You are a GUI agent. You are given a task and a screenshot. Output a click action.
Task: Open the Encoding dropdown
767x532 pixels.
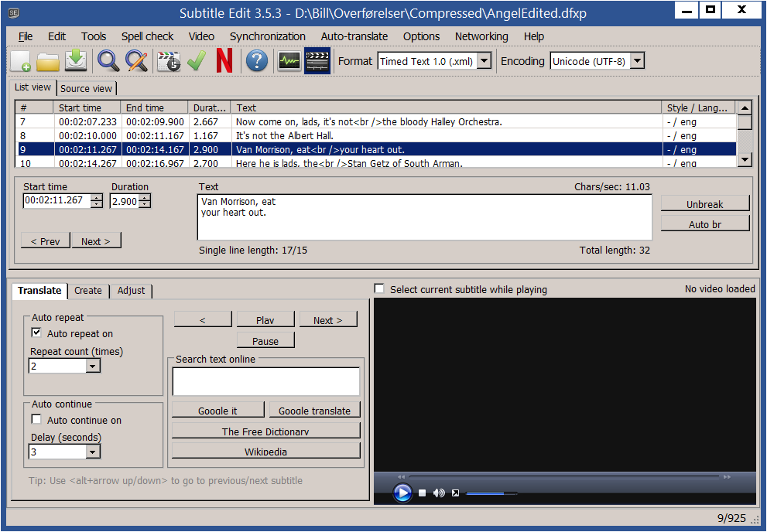click(638, 61)
